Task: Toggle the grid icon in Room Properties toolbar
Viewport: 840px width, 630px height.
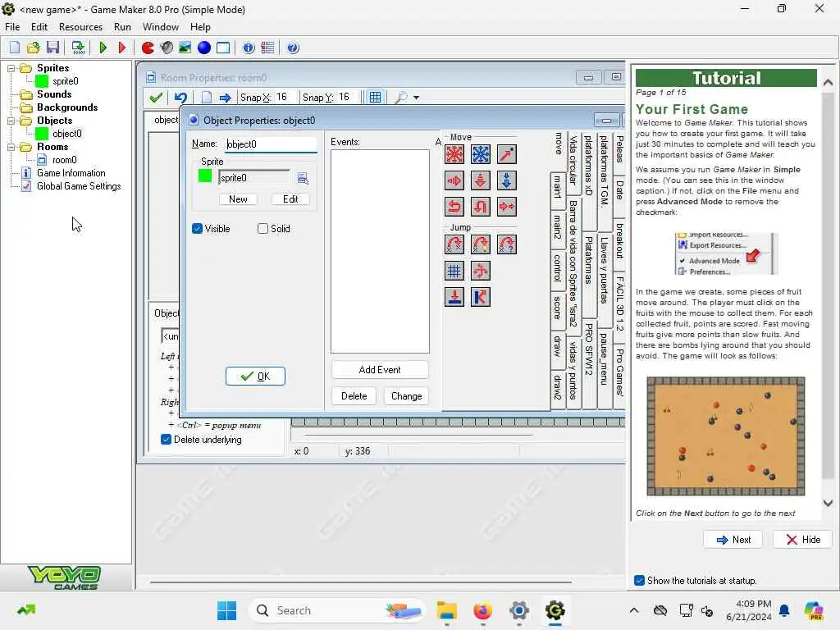Action: [x=375, y=98]
